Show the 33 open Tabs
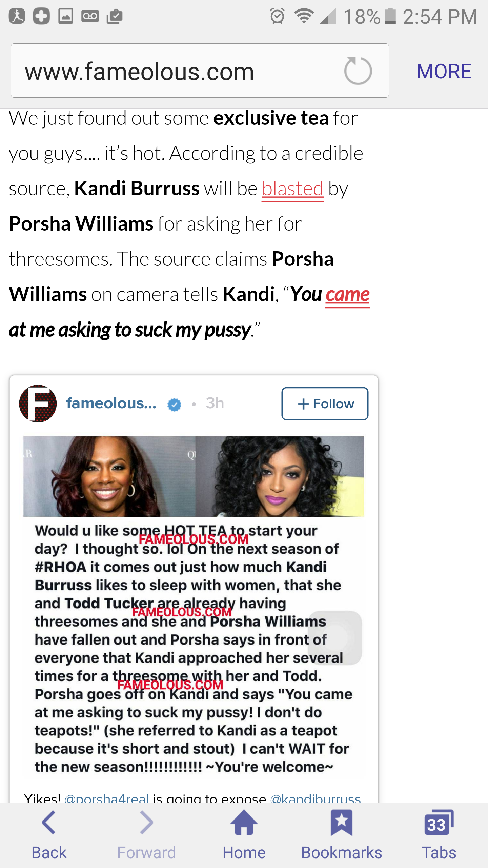488x868 pixels. (x=439, y=835)
